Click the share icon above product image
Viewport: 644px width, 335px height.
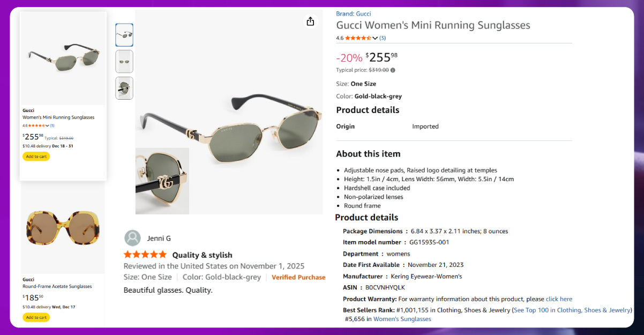coord(310,21)
